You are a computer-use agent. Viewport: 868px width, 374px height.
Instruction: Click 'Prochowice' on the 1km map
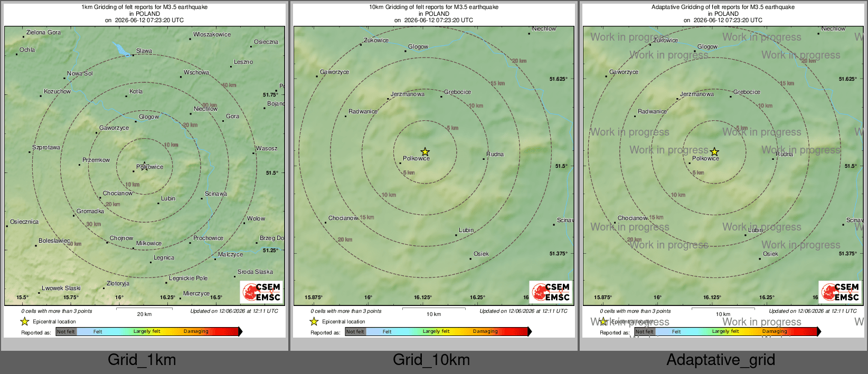[208, 238]
